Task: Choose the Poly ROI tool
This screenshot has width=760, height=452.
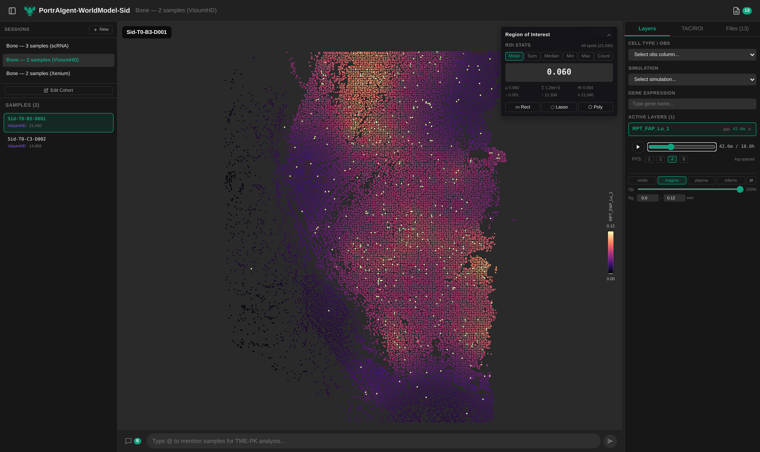Action: (x=595, y=107)
